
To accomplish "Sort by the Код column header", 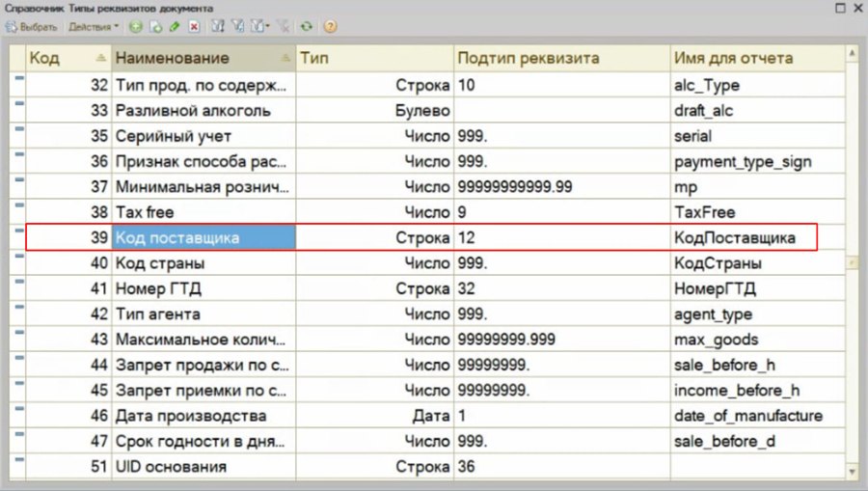I will [68, 58].
